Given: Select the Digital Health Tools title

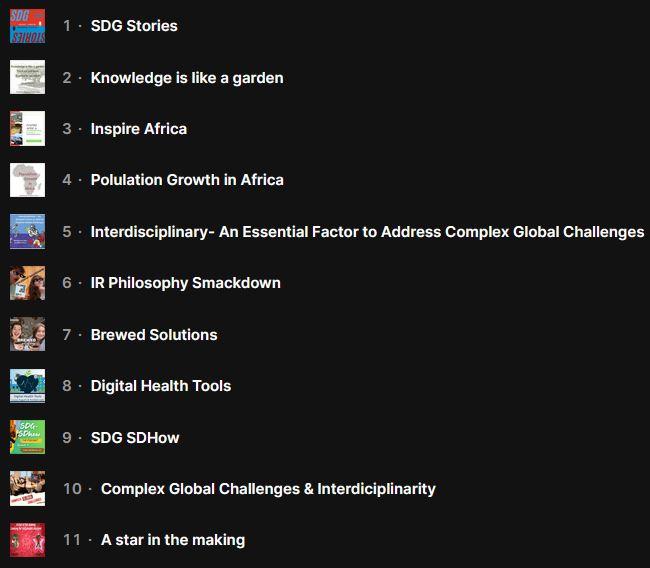Looking at the screenshot, I should click(x=161, y=386).
